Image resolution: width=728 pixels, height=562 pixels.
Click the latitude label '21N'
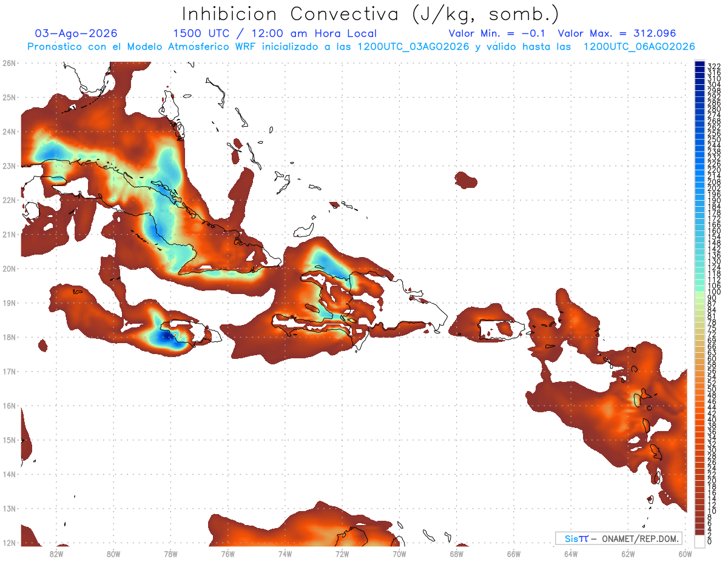tap(8, 234)
